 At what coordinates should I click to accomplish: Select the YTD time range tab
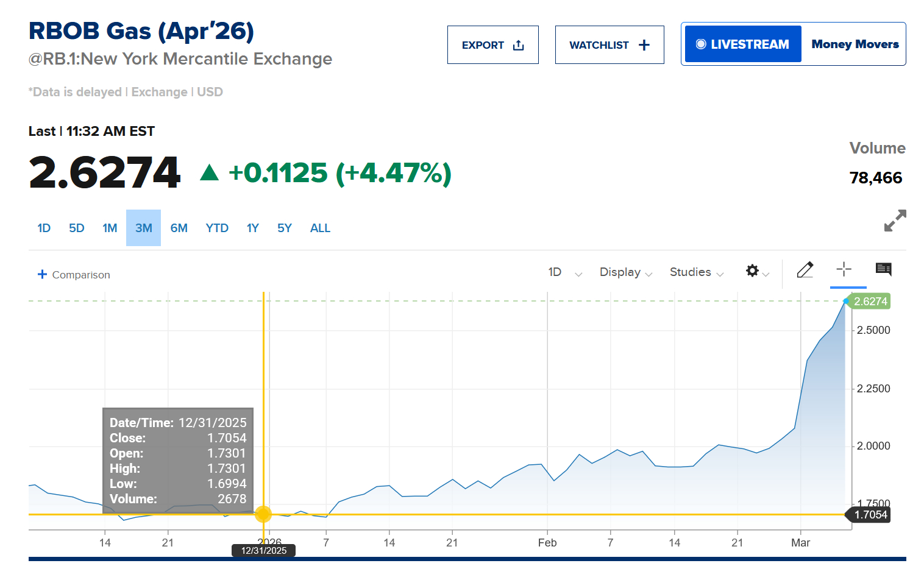217,228
